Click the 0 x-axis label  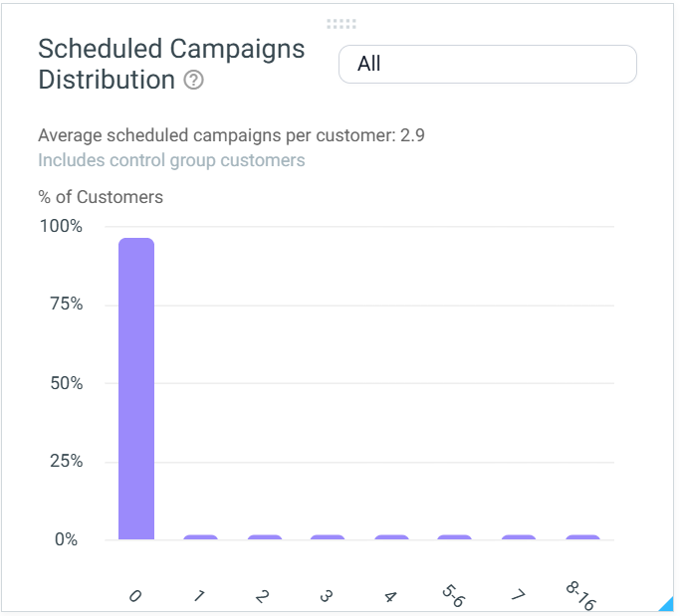pyautogui.click(x=135, y=596)
